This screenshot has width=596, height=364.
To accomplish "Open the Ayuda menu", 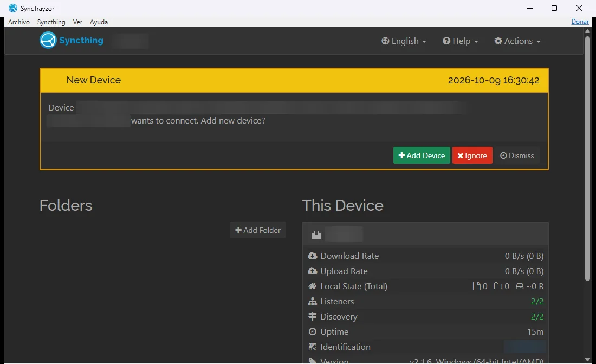I will (99, 22).
